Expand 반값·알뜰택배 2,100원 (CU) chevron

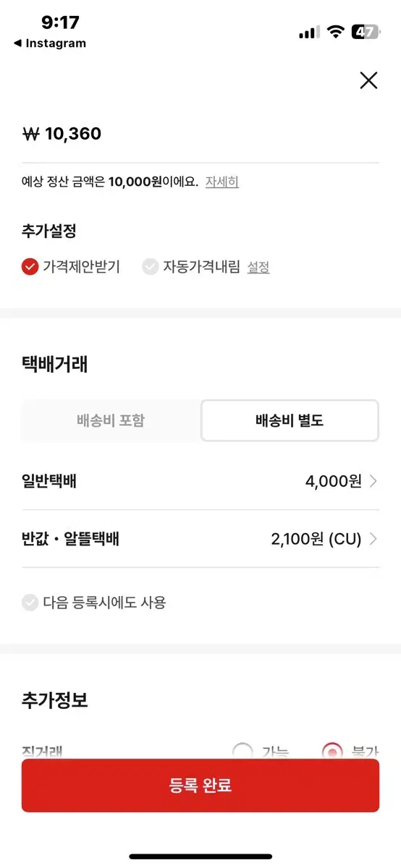[x=373, y=539]
